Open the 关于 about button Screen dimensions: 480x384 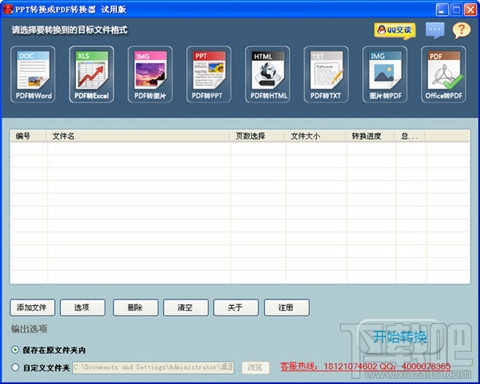pos(236,308)
